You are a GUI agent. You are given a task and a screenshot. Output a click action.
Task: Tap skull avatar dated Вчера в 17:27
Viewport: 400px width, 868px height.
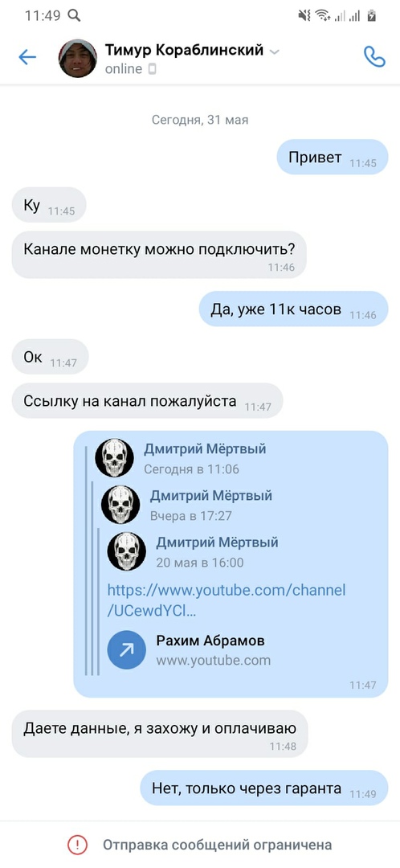[120, 505]
